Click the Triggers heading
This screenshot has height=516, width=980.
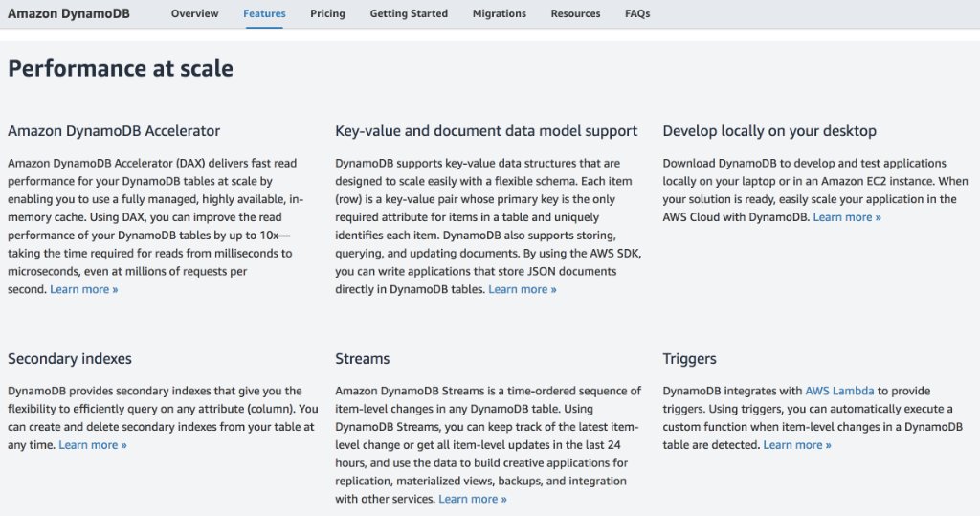click(x=689, y=359)
